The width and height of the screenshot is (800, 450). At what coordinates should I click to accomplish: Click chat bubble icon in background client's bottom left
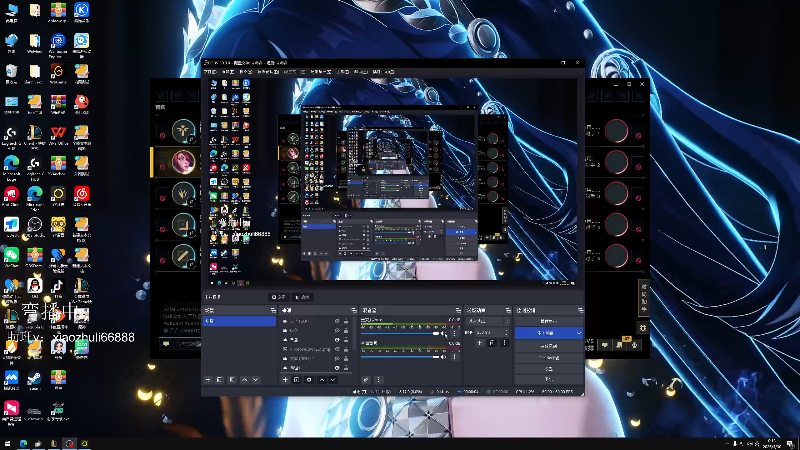[166, 344]
